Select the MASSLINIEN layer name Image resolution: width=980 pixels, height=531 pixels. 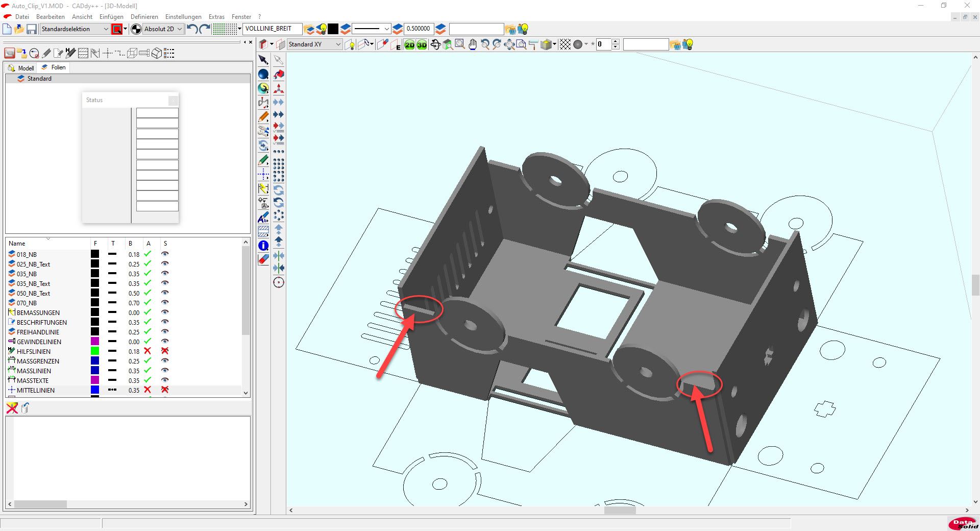pos(34,371)
